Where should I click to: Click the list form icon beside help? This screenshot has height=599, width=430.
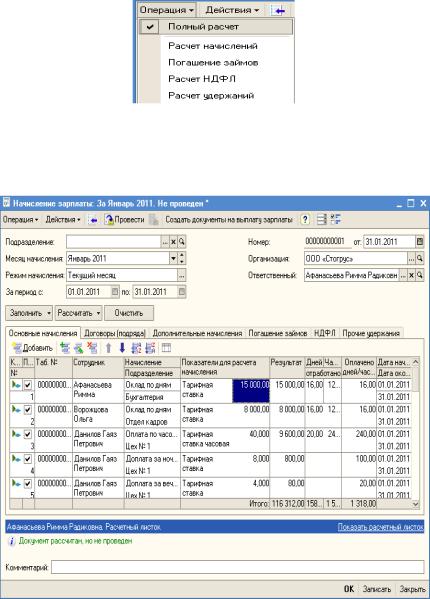[x=322, y=220]
